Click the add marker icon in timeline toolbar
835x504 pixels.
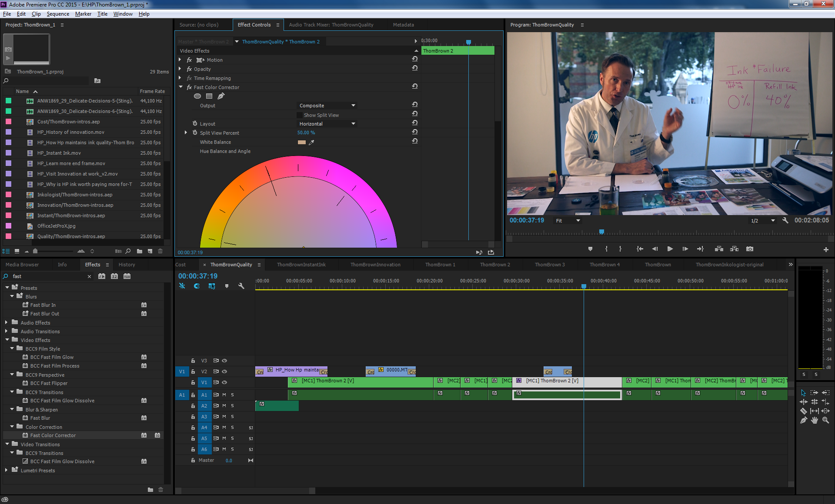227,286
